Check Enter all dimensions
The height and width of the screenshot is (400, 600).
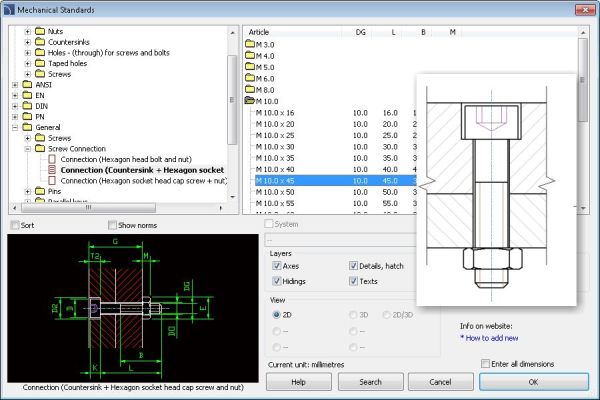point(485,364)
